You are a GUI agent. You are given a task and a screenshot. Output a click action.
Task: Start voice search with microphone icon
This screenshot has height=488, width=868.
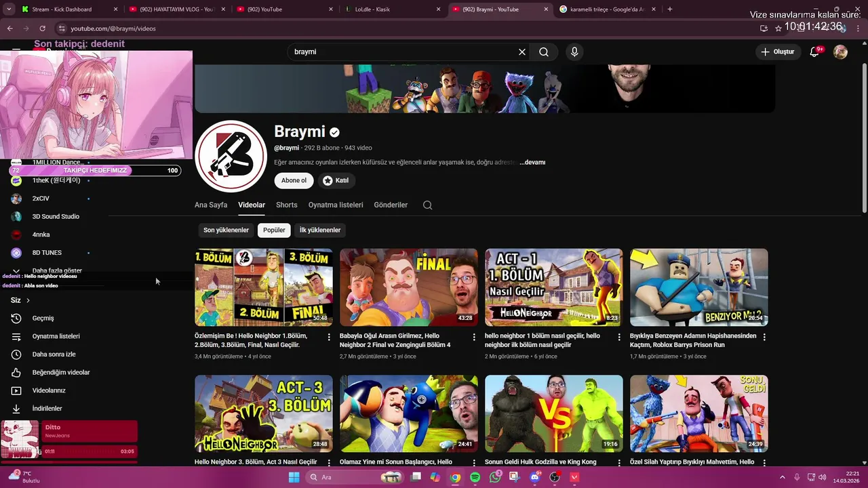574,52
